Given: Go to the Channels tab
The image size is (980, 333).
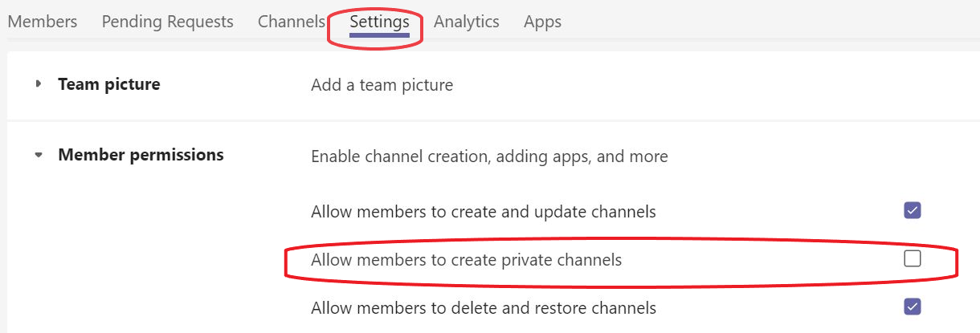Looking at the screenshot, I should pos(291,22).
